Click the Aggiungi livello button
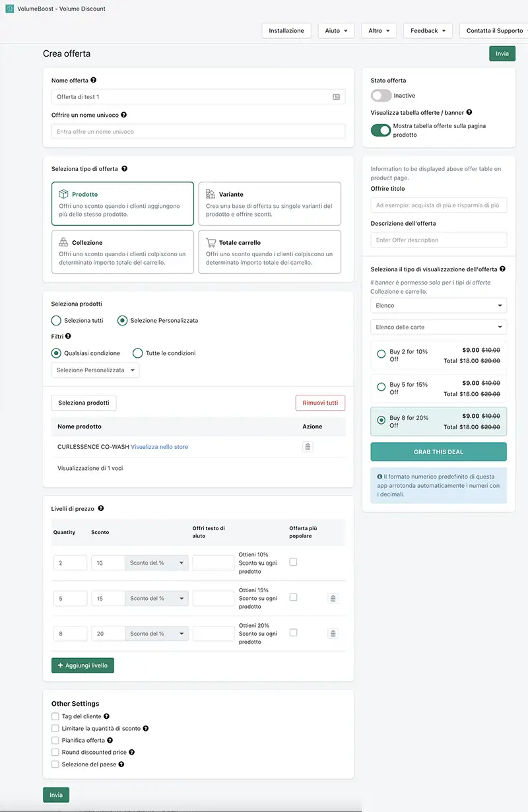Screen dimensions: 528x812 pyautogui.click(x=83, y=665)
